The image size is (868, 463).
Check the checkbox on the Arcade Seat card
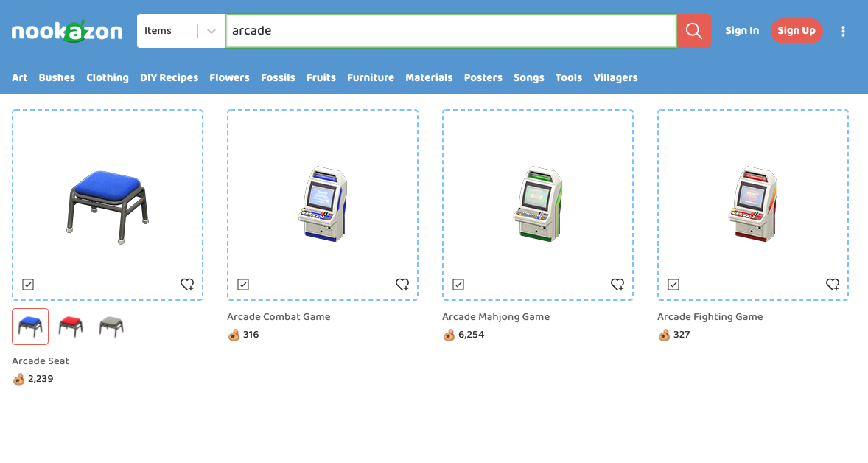point(27,284)
